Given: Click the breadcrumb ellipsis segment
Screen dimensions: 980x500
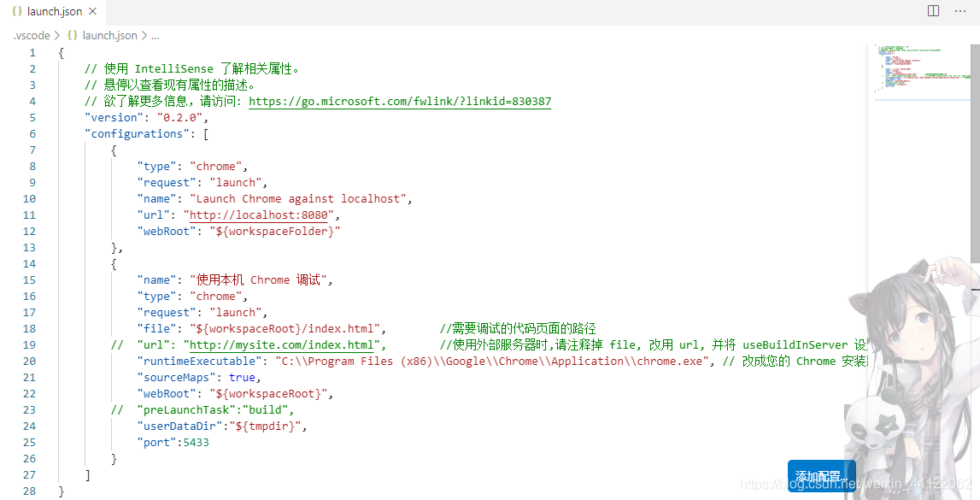Looking at the screenshot, I should pyautogui.click(x=155, y=36).
